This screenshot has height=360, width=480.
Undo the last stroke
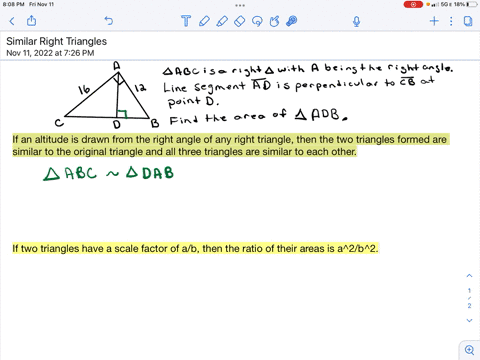coord(109,21)
